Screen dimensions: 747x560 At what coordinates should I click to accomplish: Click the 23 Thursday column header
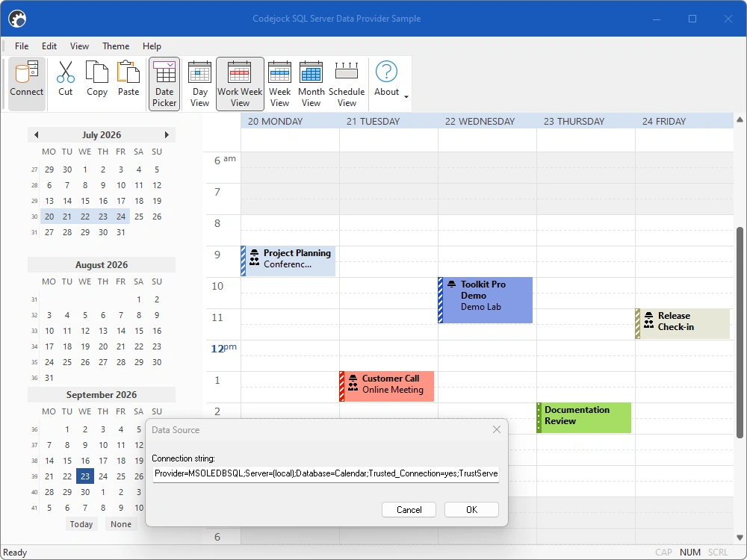click(586, 122)
